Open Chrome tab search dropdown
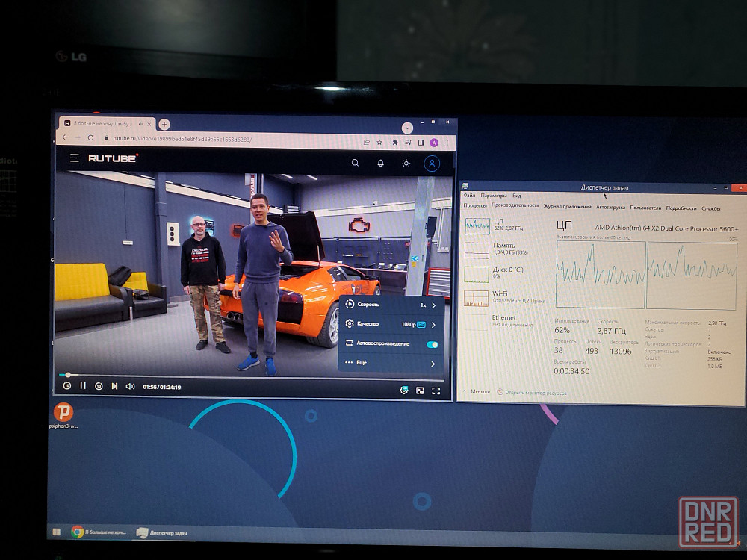747x560 pixels. 407,128
